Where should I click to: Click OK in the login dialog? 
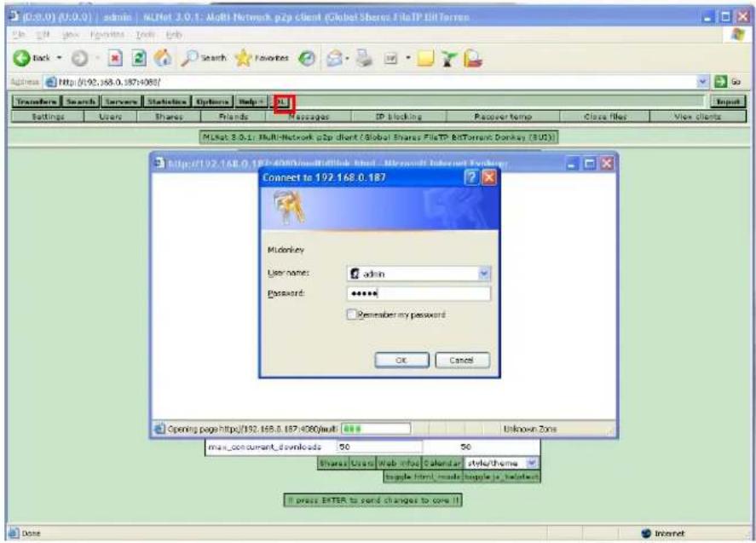[401, 361]
